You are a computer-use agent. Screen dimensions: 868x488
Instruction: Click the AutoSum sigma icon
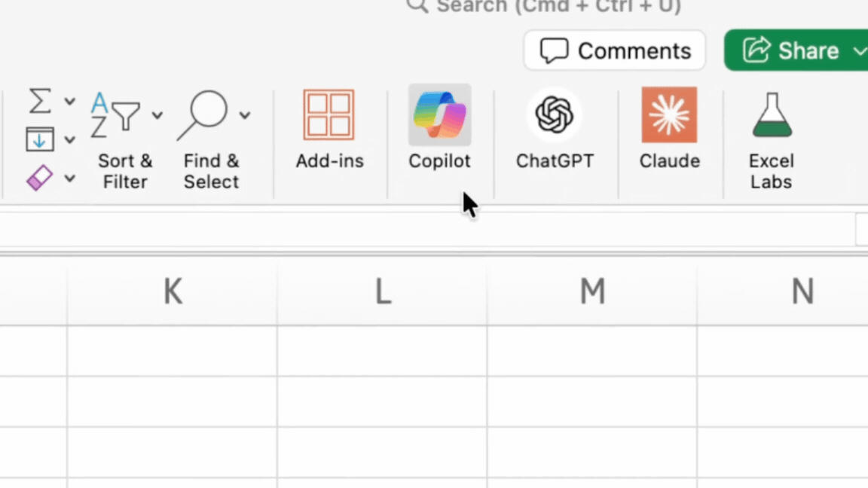click(40, 100)
